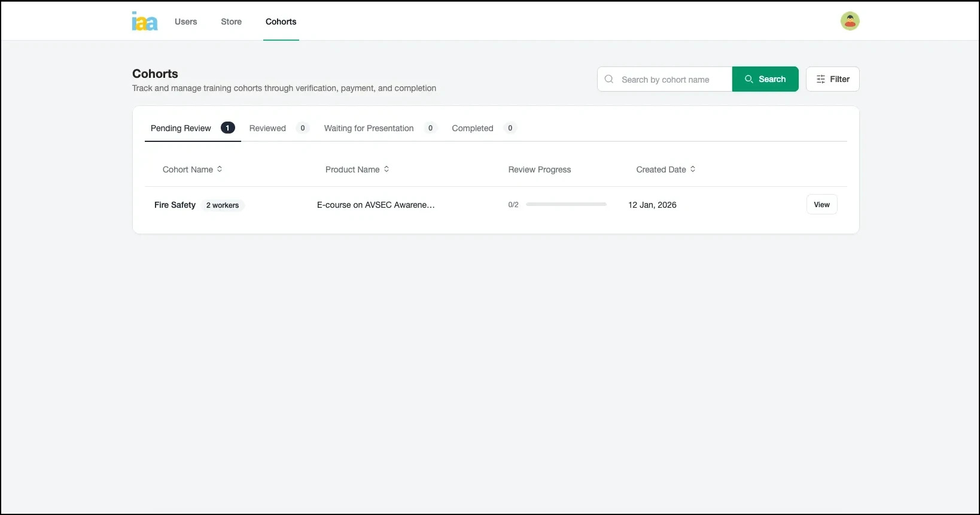Open the user profile avatar

point(850,22)
